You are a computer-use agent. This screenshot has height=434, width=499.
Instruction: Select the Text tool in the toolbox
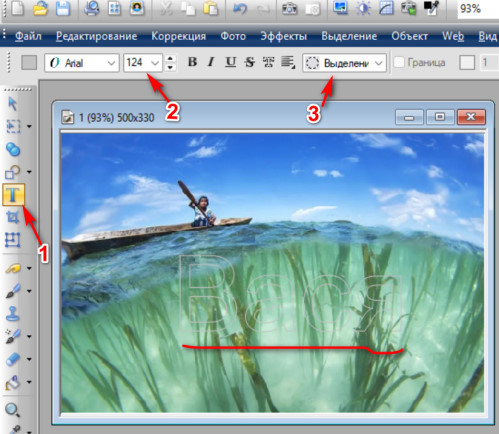[x=13, y=194]
